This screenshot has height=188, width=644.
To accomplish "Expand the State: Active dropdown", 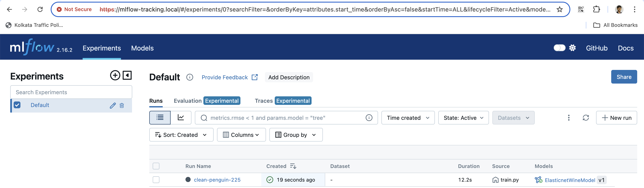I will pos(463,118).
